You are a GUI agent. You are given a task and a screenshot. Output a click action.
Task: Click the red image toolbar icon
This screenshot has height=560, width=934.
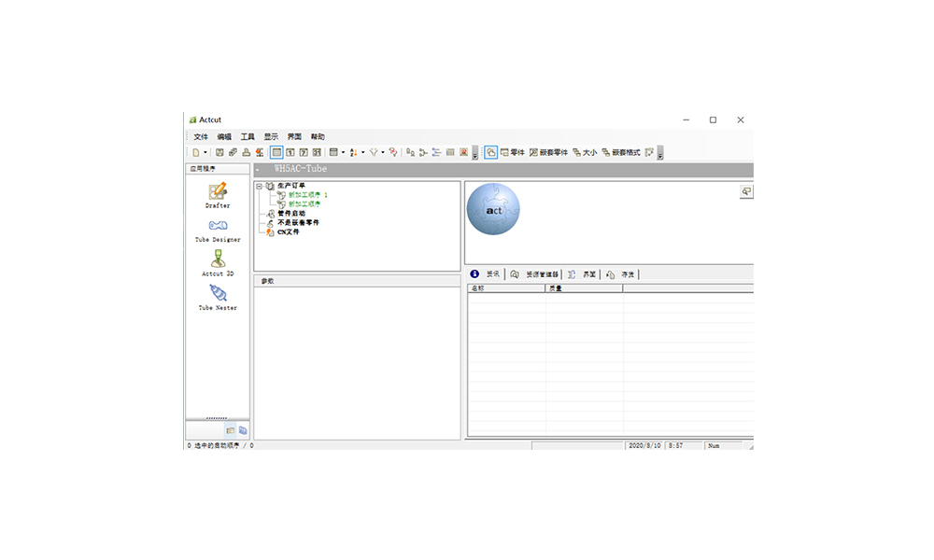(x=463, y=152)
